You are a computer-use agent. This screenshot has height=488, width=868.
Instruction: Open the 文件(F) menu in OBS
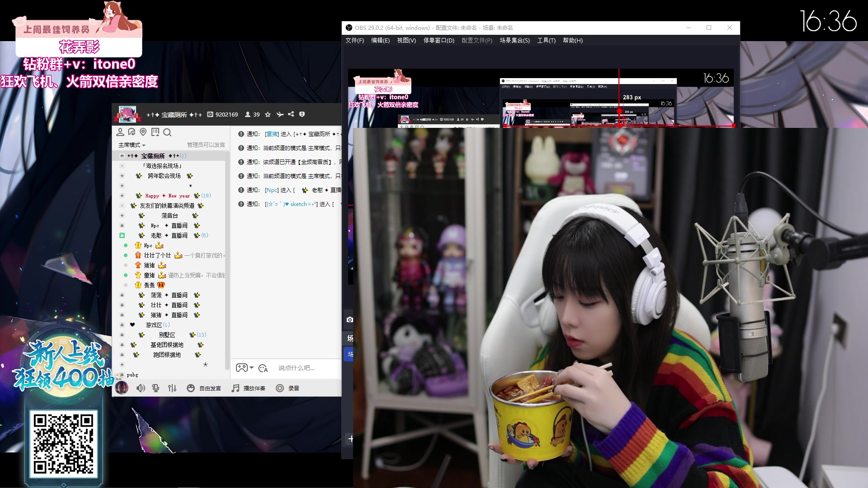(x=354, y=41)
